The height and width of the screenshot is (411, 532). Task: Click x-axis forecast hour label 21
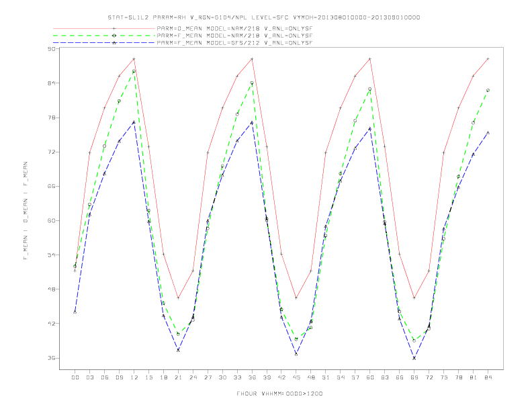click(178, 377)
